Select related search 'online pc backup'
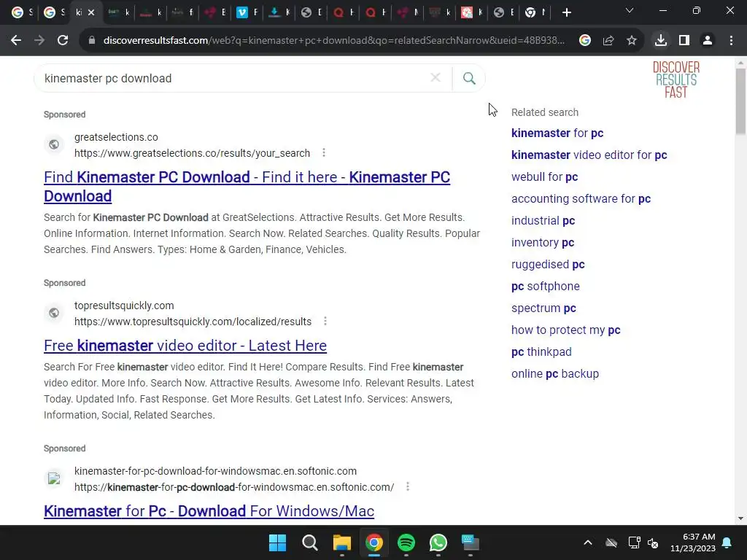The image size is (747, 560). [555, 374]
